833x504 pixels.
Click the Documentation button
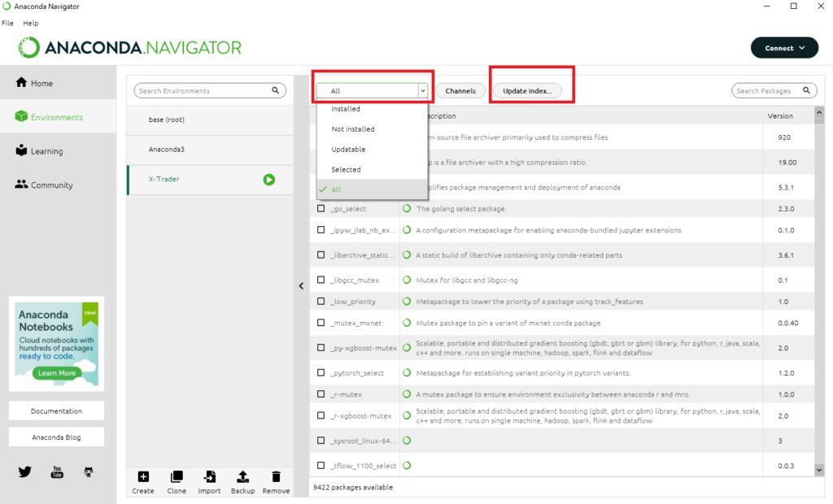click(56, 411)
